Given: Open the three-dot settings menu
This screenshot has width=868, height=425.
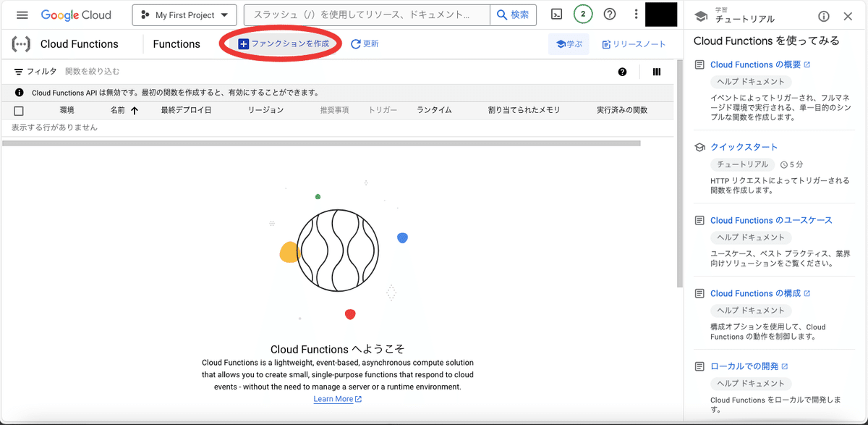Looking at the screenshot, I should coord(636,14).
